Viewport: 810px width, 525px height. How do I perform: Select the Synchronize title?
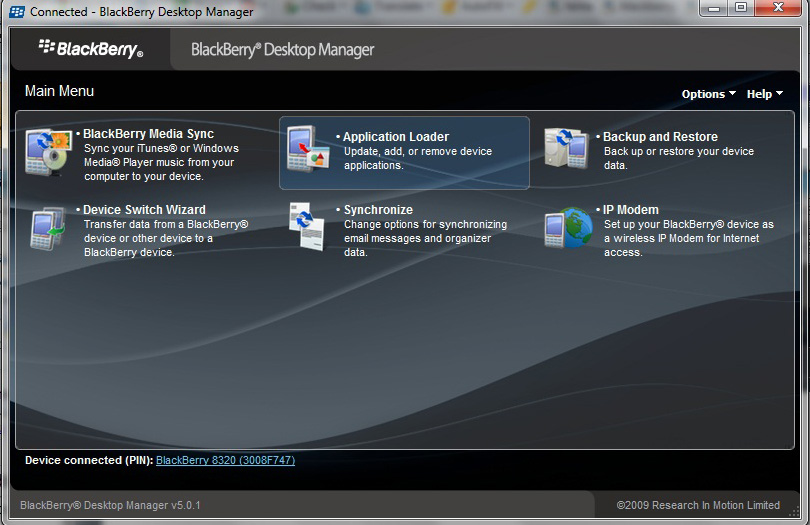click(378, 210)
